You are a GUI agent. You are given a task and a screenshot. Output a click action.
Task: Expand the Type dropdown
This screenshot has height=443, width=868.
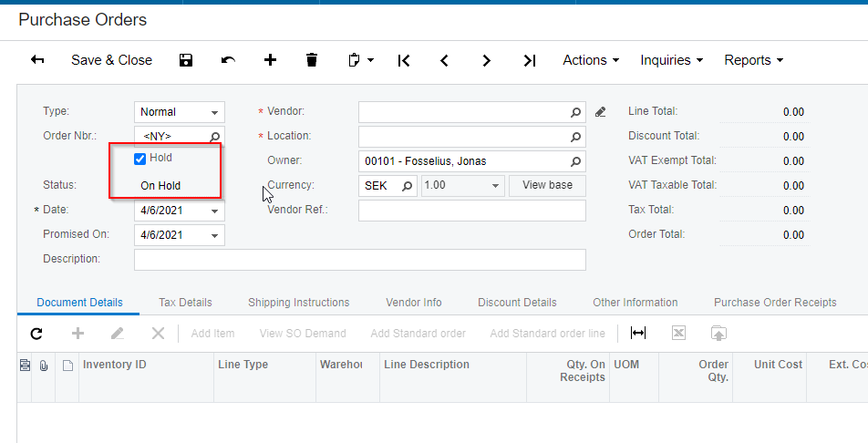click(x=215, y=112)
